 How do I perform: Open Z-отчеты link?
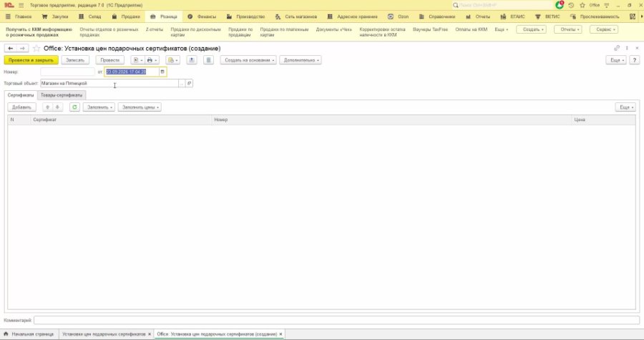[x=155, y=29]
